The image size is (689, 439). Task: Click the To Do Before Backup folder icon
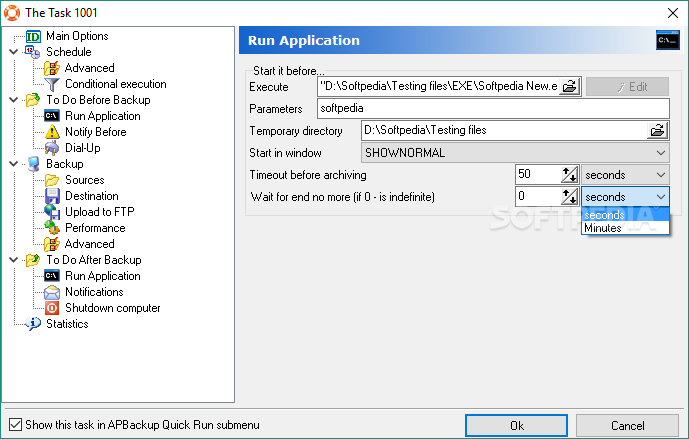click(x=33, y=100)
